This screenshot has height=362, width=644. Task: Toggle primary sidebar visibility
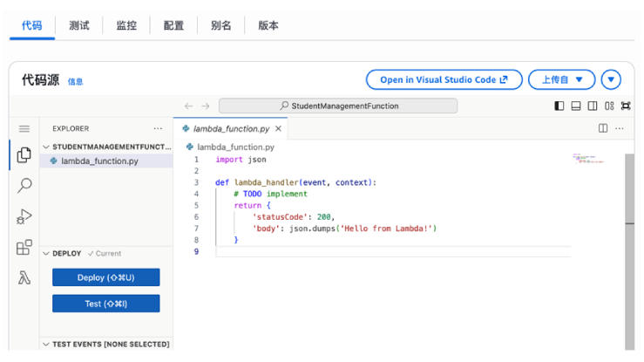tap(559, 106)
